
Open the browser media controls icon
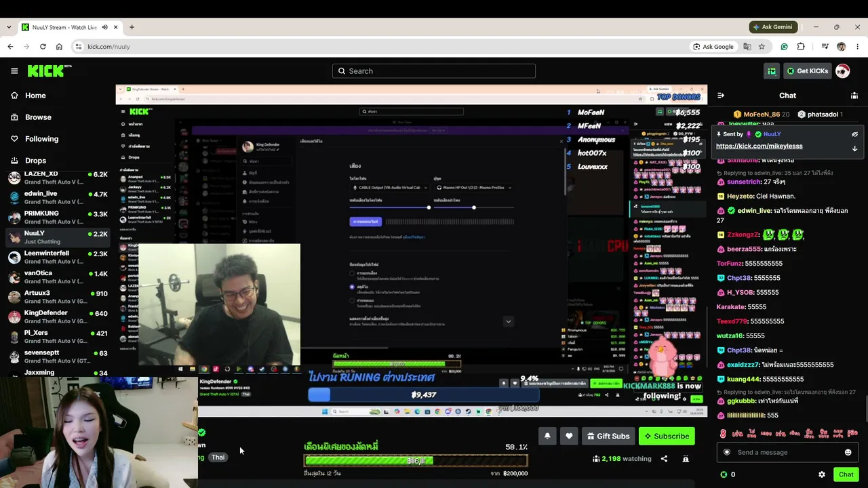click(x=825, y=47)
